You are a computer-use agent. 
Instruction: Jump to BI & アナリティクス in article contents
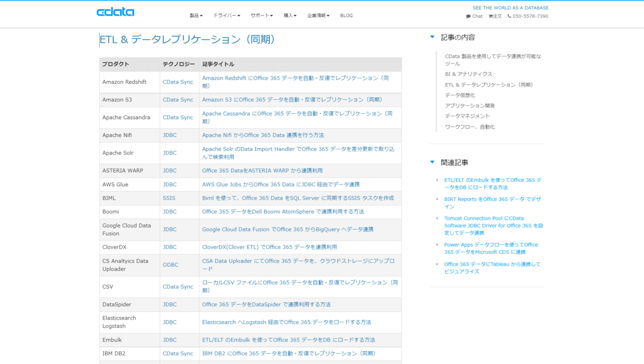pyautogui.click(x=468, y=74)
